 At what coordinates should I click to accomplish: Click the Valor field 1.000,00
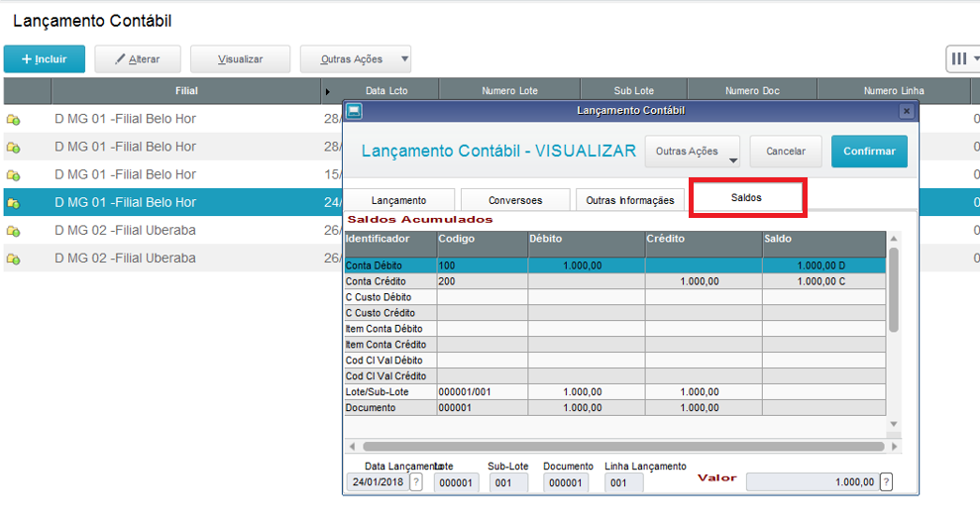(x=813, y=482)
